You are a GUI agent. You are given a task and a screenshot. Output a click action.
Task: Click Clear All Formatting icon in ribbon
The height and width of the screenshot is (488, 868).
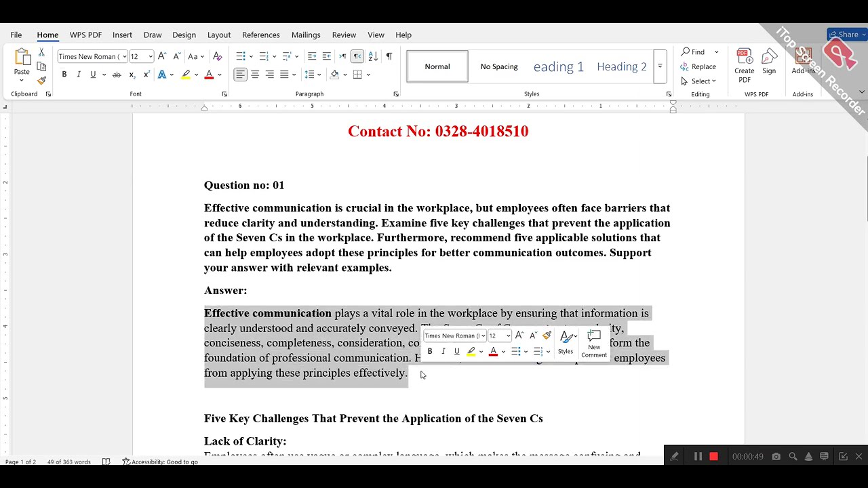[217, 56]
